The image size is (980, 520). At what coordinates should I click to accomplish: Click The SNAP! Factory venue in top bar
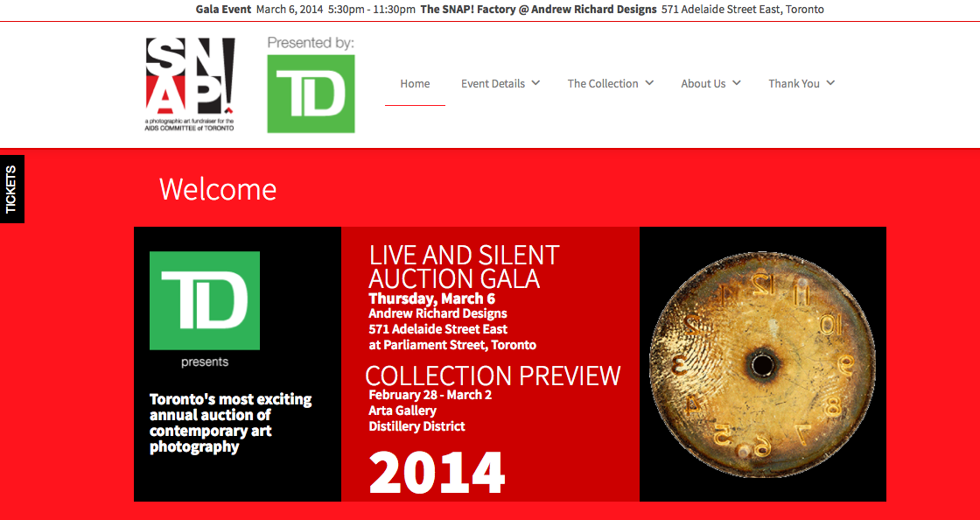538,10
